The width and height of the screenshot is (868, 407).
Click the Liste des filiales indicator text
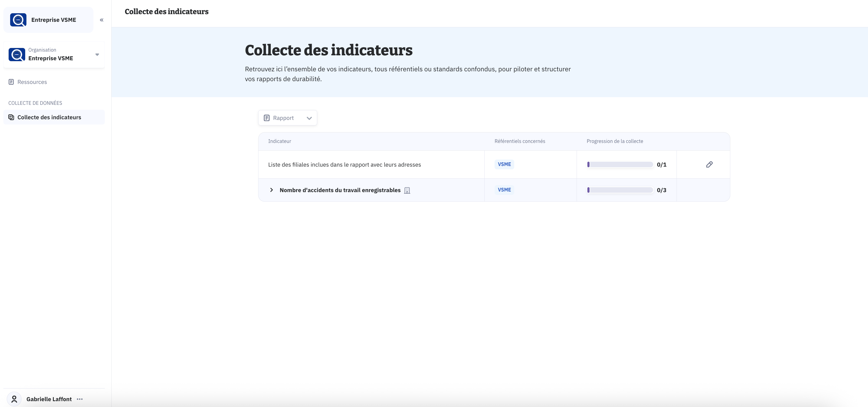click(344, 164)
